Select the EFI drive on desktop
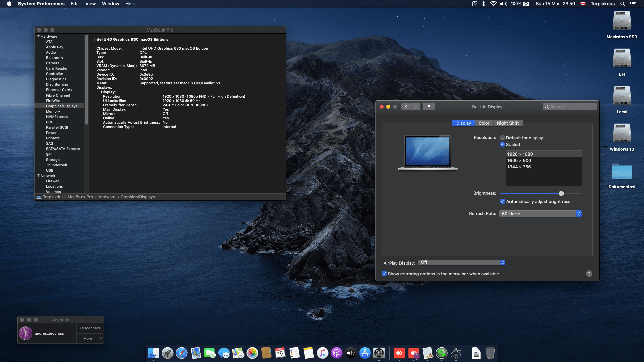This screenshot has height=362, width=644. (622, 58)
